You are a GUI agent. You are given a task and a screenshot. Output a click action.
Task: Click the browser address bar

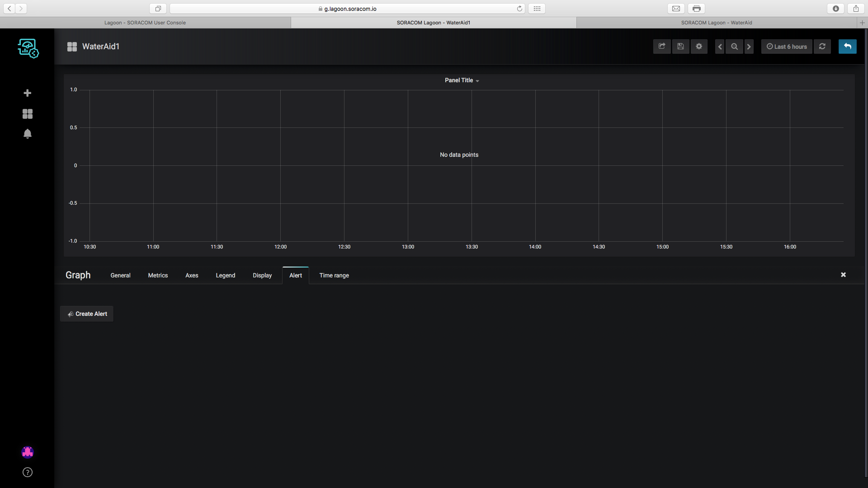pos(347,9)
